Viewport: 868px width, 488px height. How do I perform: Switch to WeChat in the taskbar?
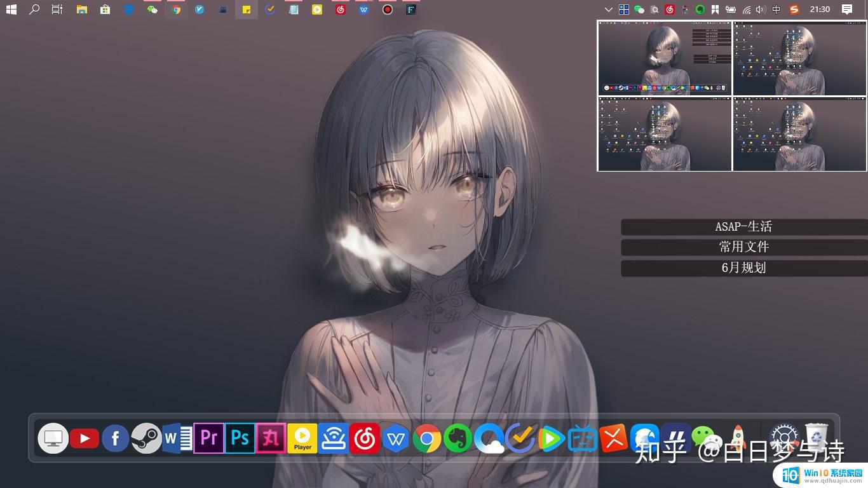coord(153,10)
